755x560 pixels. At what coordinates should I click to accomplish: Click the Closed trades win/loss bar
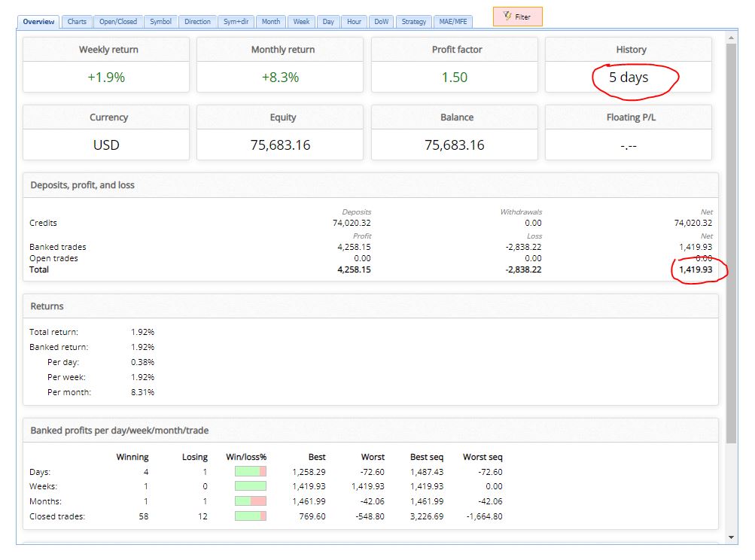point(251,516)
